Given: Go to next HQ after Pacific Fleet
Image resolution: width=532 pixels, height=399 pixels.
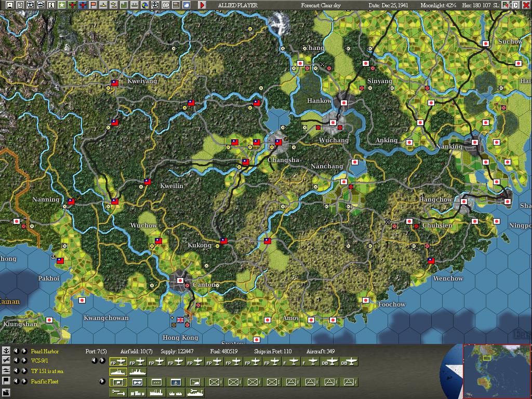Looking at the screenshot, I should [x=24, y=381].
